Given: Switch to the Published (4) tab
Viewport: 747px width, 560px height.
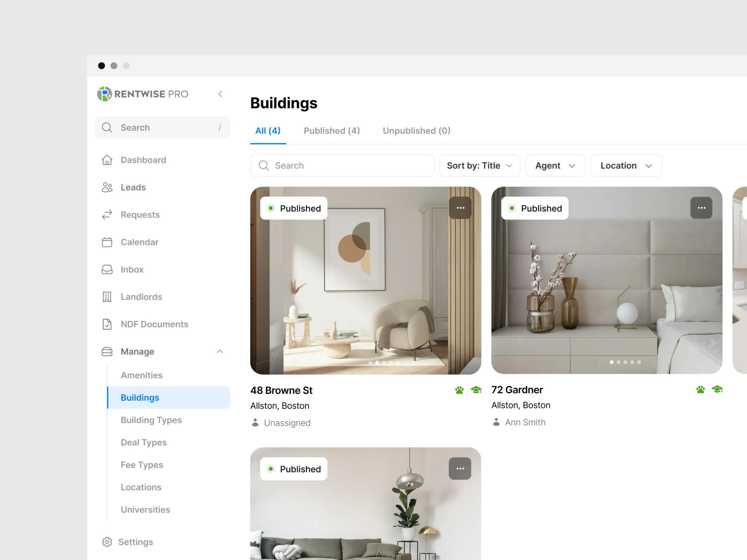Looking at the screenshot, I should coord(332,131).
